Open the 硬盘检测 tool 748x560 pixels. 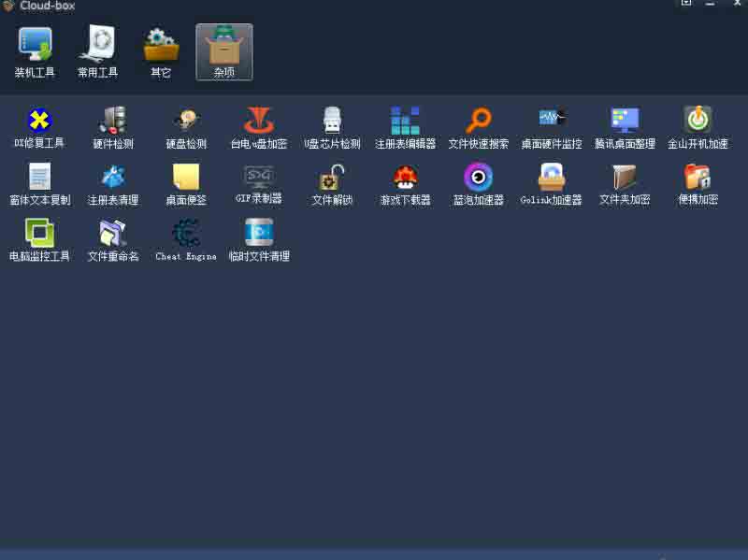tap(186, 128)
